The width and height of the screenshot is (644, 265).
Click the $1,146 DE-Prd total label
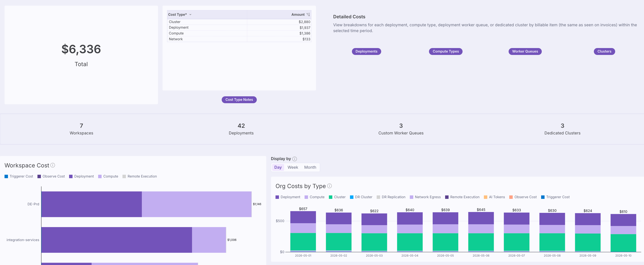pyautogui.click(x=257, y=204)
